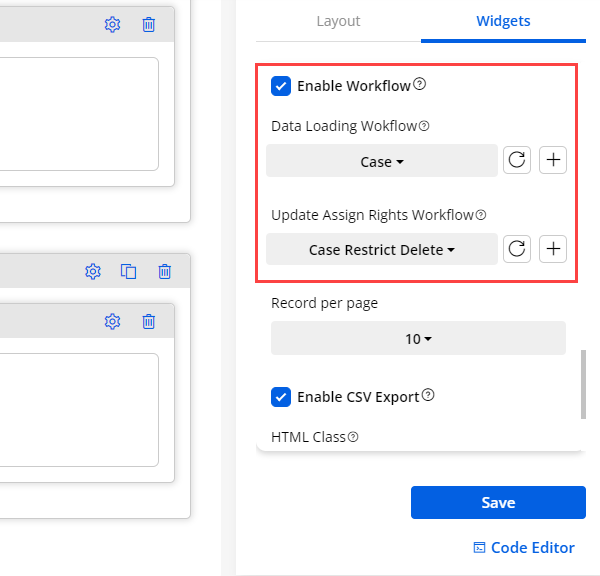This screenshot has width=600, height=576.
Task: Switch to the Layout tab
Action: pos(338,21)
